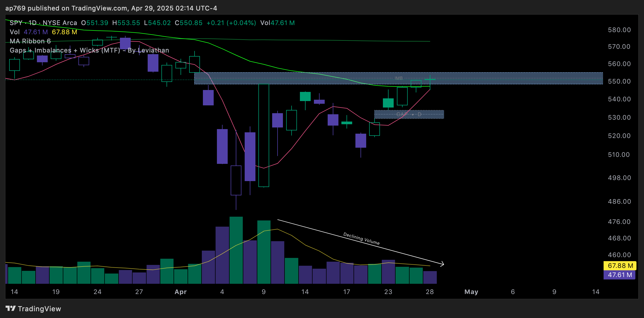The height and width of the screenshot is (318, 644).
Task: Click the 580.00 price axis label
Action: (x=619, y=30)
